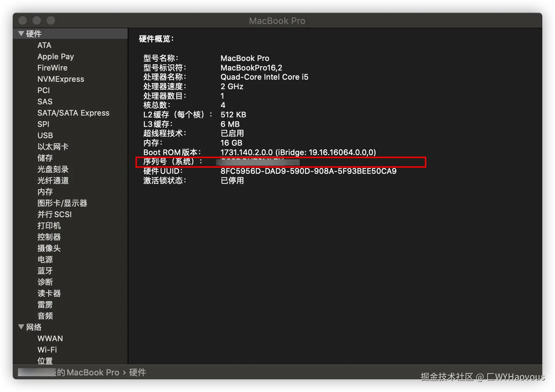Open the 摄像头 sidebar entry
The image size is (555, 392).
tap(49, 248)
